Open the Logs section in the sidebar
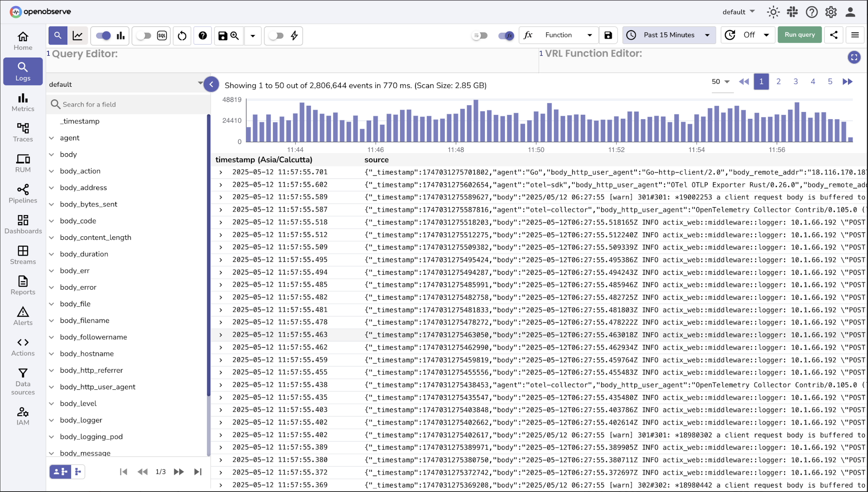Image resolution: width=868 pixels, height=492 pixels. click(23, 71)
